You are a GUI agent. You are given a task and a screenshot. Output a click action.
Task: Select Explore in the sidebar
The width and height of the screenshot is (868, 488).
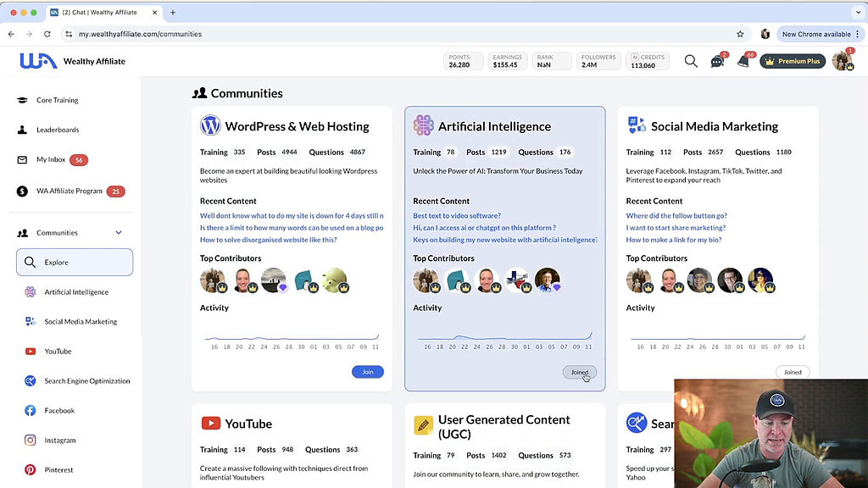coord(75,263)
